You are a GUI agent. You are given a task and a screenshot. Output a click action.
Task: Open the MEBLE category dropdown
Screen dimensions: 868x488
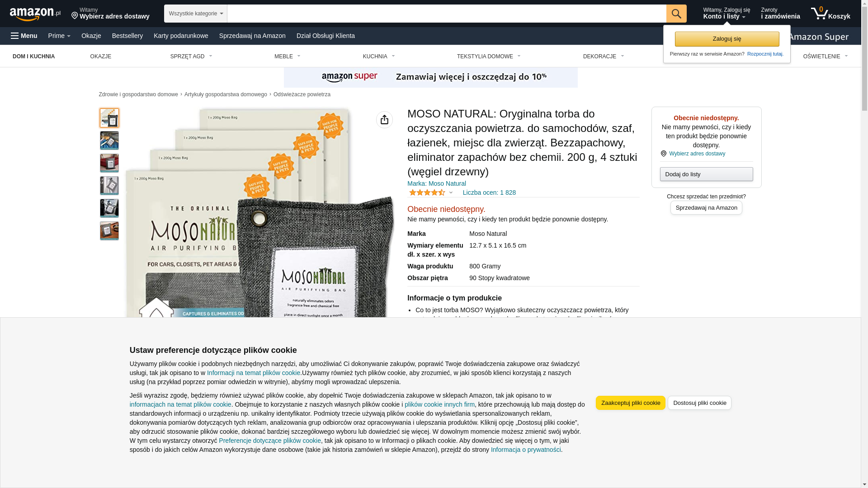(287, 56)
